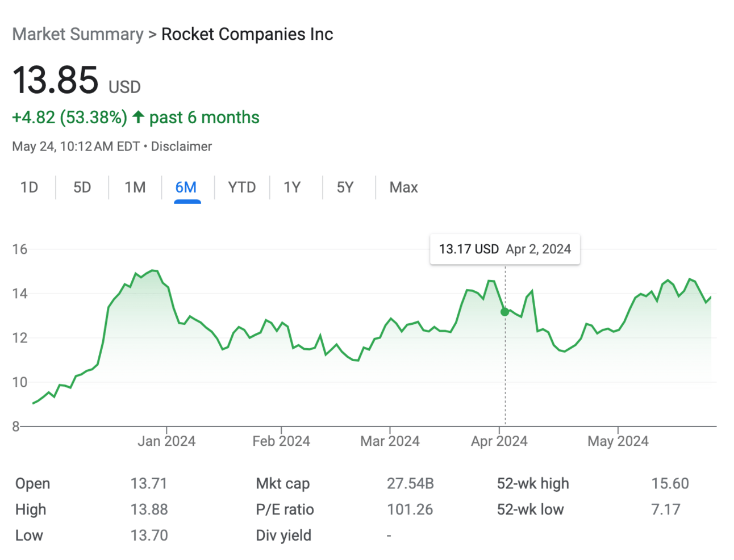The image size is (734, 560).
Task: Click the Apr 2024 axis label
Action: 499,441
